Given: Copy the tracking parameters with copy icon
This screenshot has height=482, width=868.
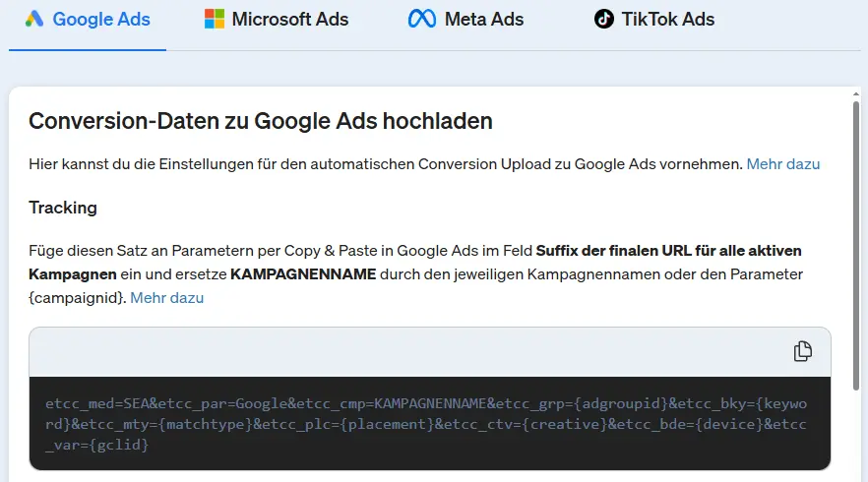Looking at the screenshot, I should click(803, 351).
